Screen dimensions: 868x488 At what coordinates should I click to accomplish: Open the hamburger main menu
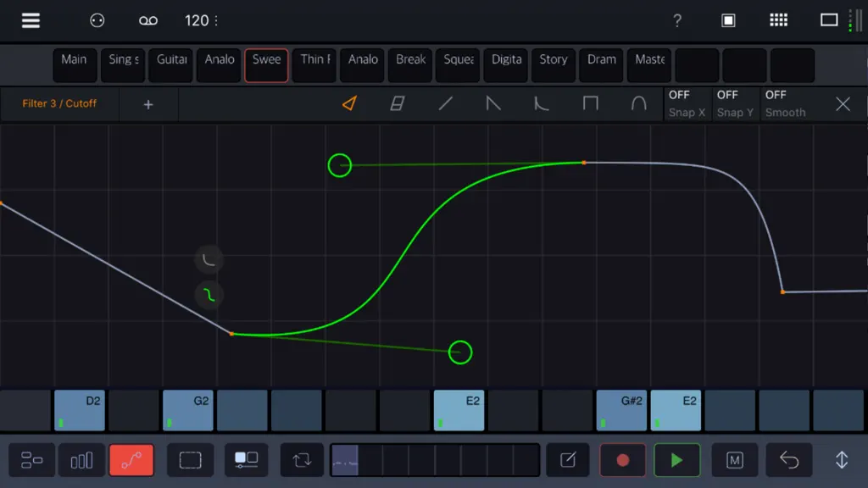[x=31, y=20]
